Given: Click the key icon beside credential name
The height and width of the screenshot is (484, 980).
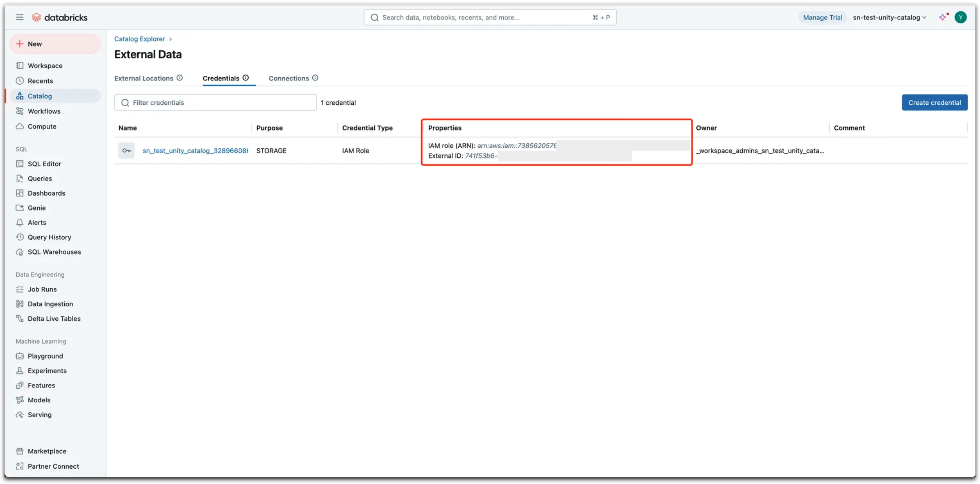Looking at the screenshot, I should (x=126, y=151).
